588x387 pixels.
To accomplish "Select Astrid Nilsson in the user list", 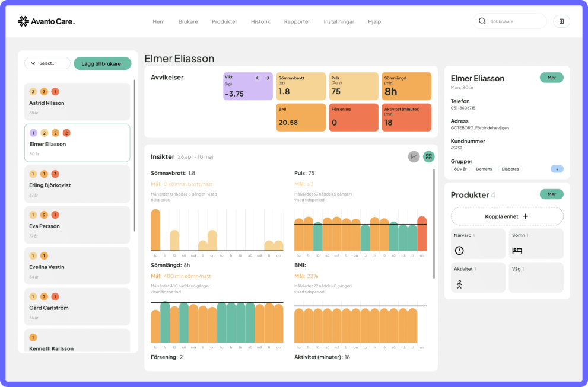I will point(77,101).
